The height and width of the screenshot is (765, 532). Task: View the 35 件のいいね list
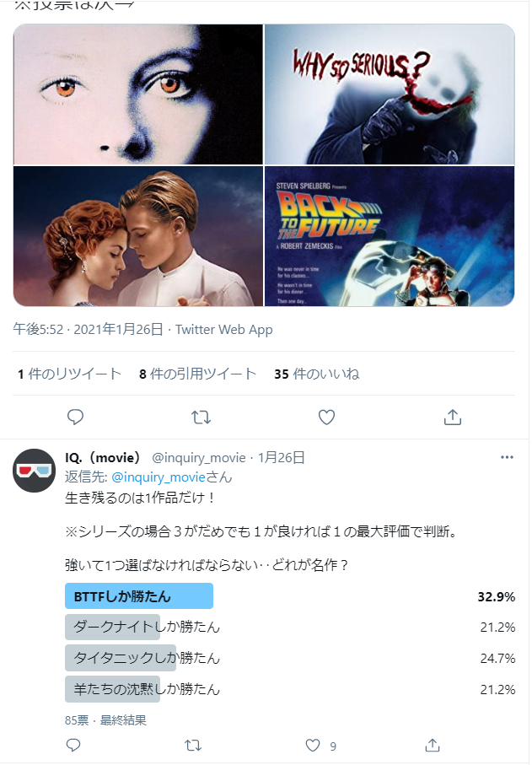coord(316,374)
